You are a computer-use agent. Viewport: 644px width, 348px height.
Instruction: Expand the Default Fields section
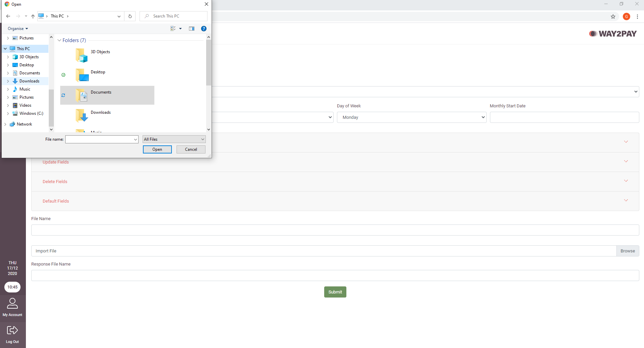335,201
